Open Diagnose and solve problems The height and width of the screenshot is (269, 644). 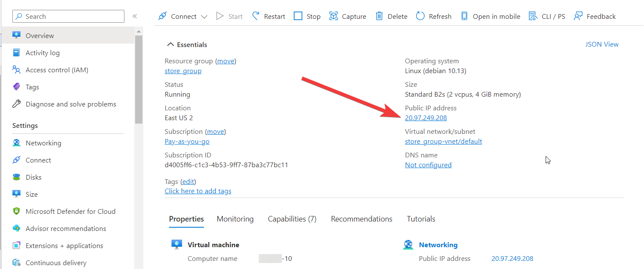pos(70,104)
